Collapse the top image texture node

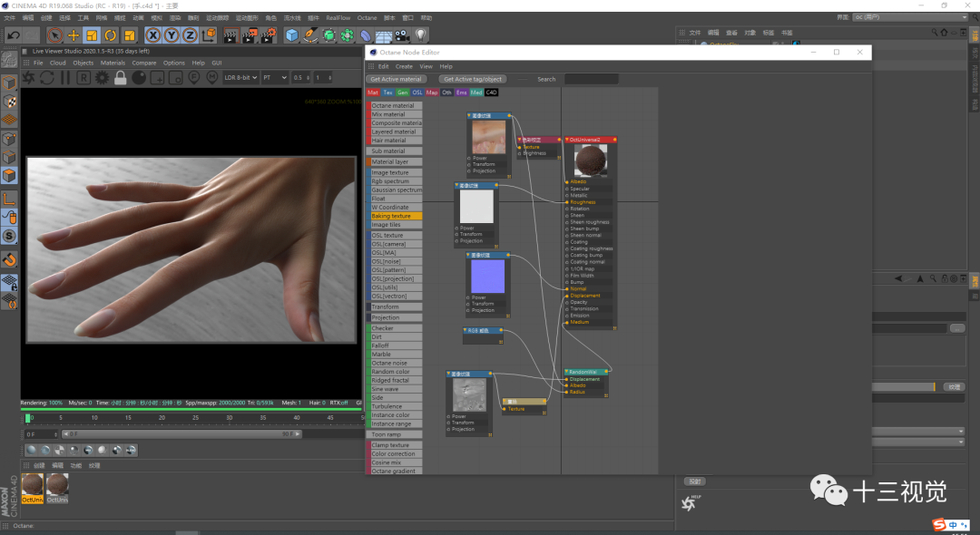tap(469, 115)
